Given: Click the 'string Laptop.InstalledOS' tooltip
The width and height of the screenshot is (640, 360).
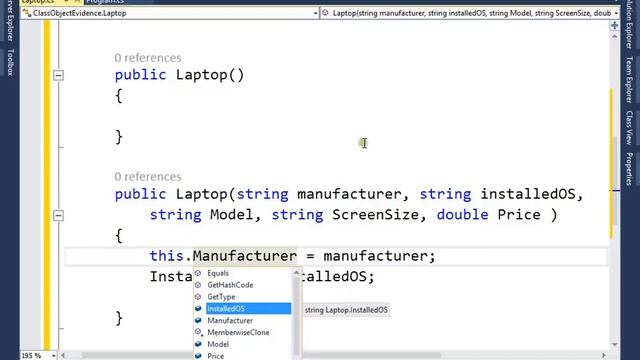Looking at the screenshot, I should tap(346, 310).
